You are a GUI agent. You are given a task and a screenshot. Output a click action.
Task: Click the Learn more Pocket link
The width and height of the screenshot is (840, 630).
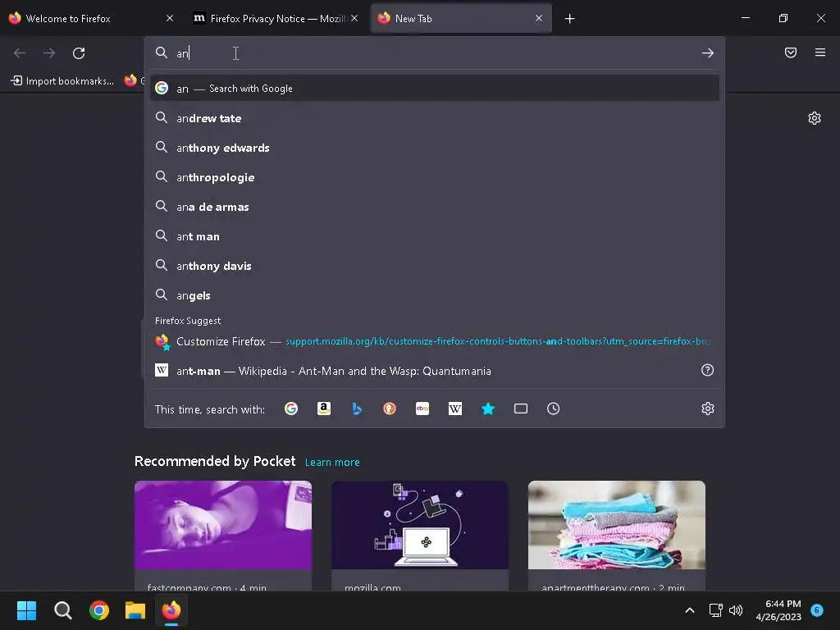[x=332, y=463]
